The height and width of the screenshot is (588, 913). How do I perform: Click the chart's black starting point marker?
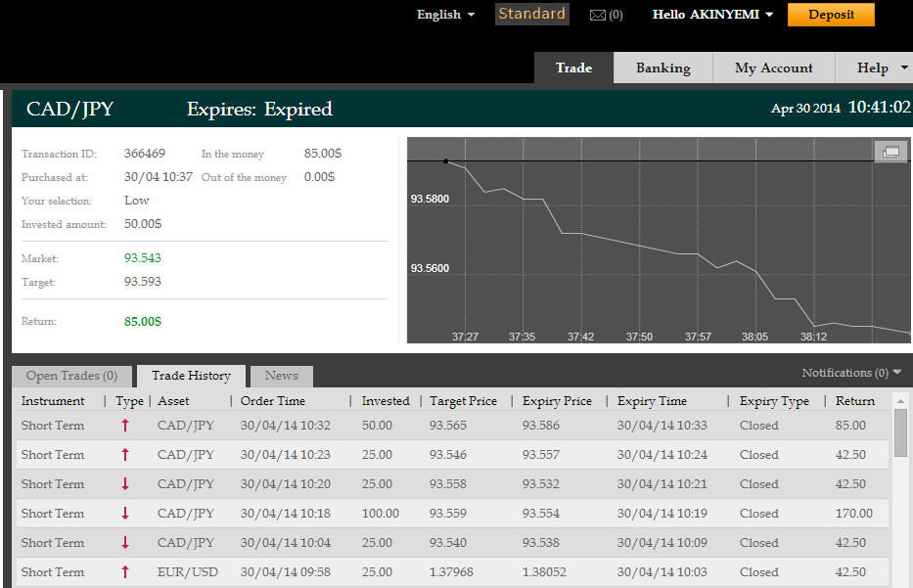pos(445,161)
